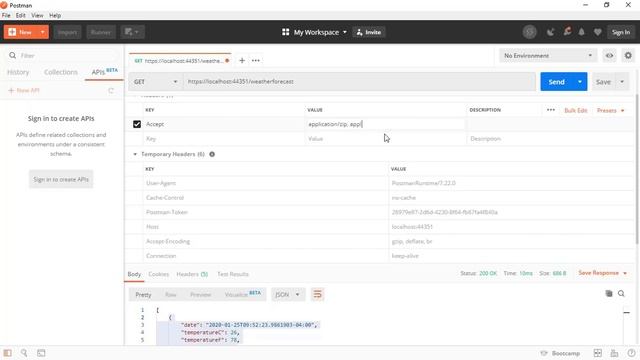Open headers column options three dots
The width and height of the screenshot is (640, 360).
(551, 110)
